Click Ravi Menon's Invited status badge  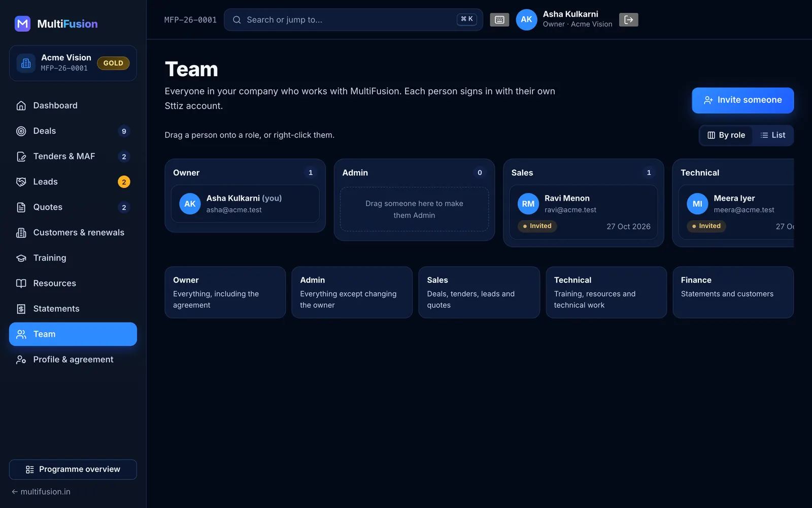(537, 226)
